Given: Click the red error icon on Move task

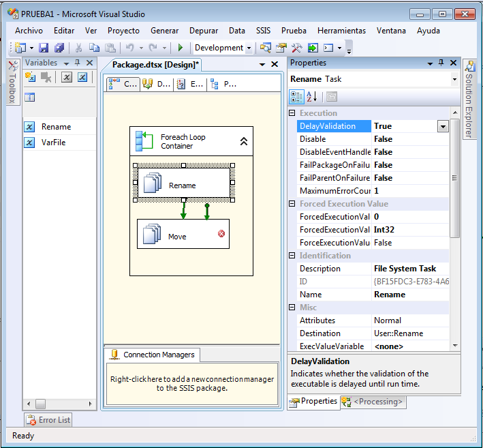Looking at the screenshot, I should point(221,234).
